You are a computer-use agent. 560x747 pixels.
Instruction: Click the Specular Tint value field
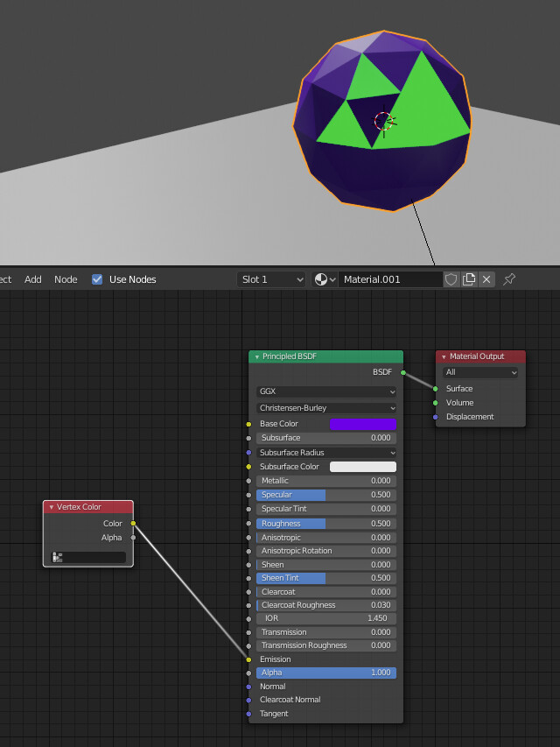tap(326, 509)
